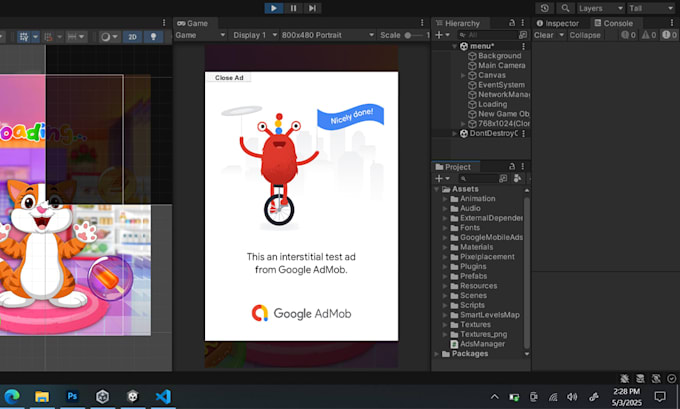Click the Hierarchy scene search picker icon

click(523, 35)
